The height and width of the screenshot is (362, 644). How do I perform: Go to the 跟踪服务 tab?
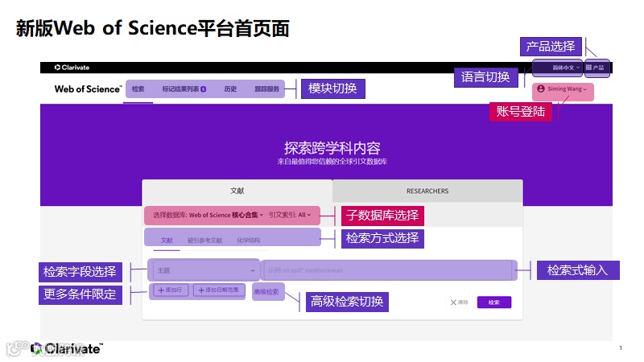[x=266, y=89]
